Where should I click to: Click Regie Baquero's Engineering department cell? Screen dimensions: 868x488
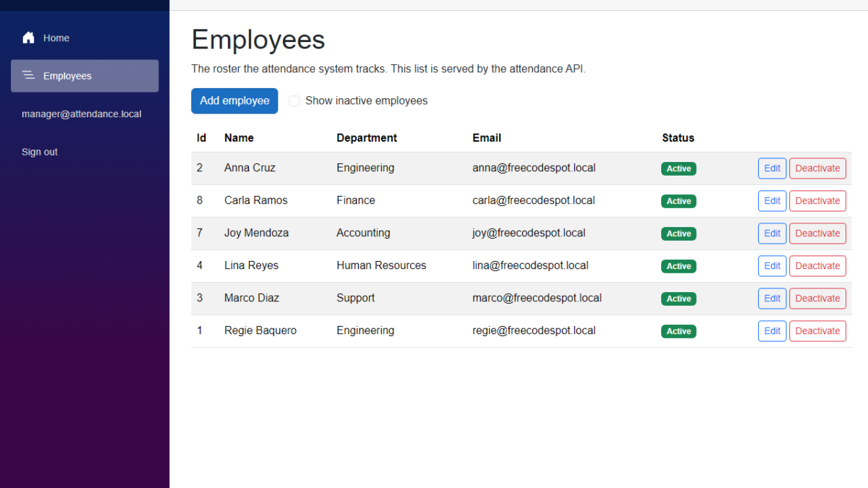point(365,330)
